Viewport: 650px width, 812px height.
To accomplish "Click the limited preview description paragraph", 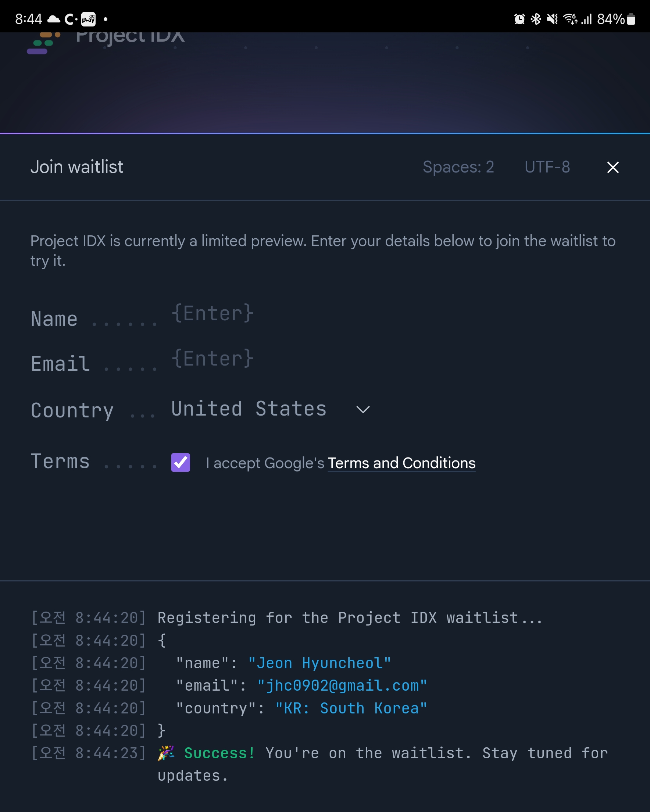I will point(323,250).
